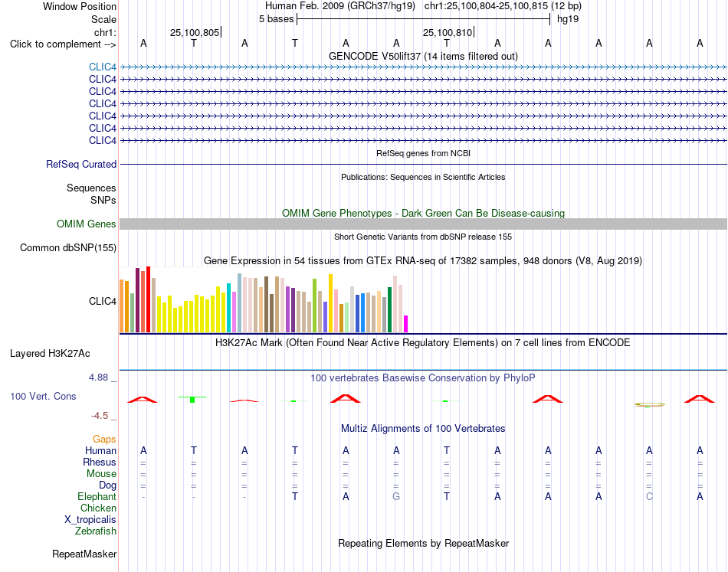728x572 pixels.
Task: Click the orange Gaps label
Action: point(104,439)
